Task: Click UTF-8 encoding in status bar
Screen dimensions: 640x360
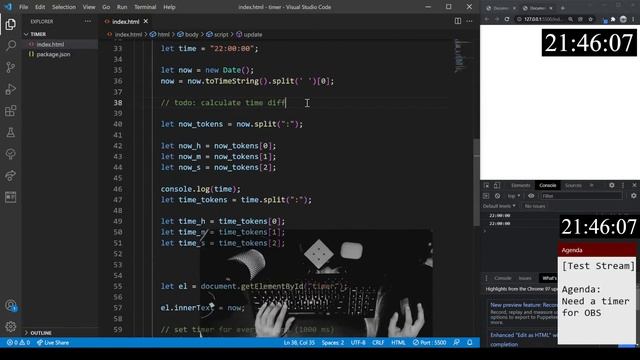Action: coord(358,342)
